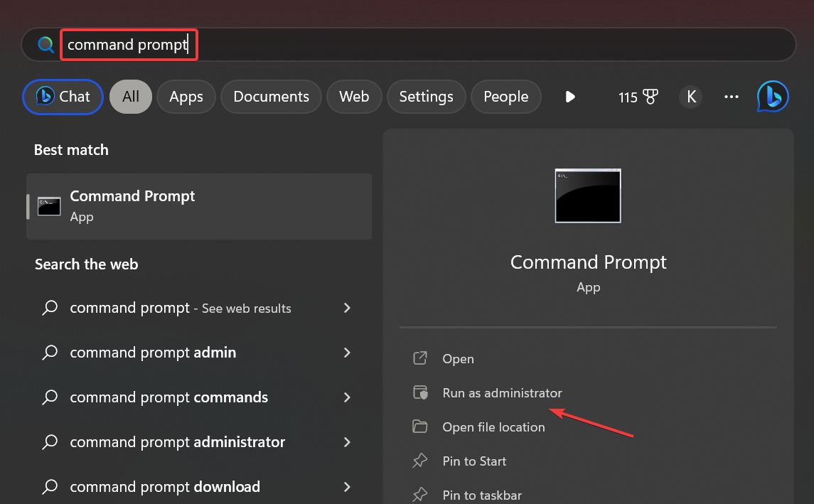Viewport: 814px width, 504px height.
Task: Open the three-dot options menu
Action: 732,97
